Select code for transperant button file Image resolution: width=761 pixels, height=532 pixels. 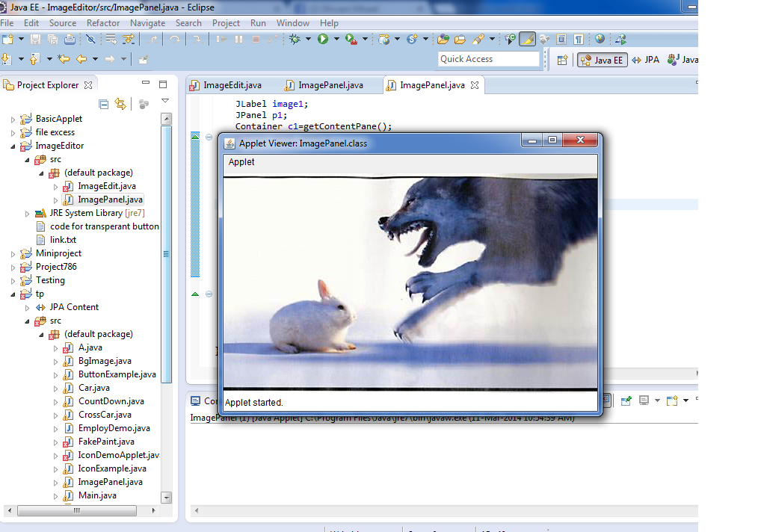tap(105, 226)
